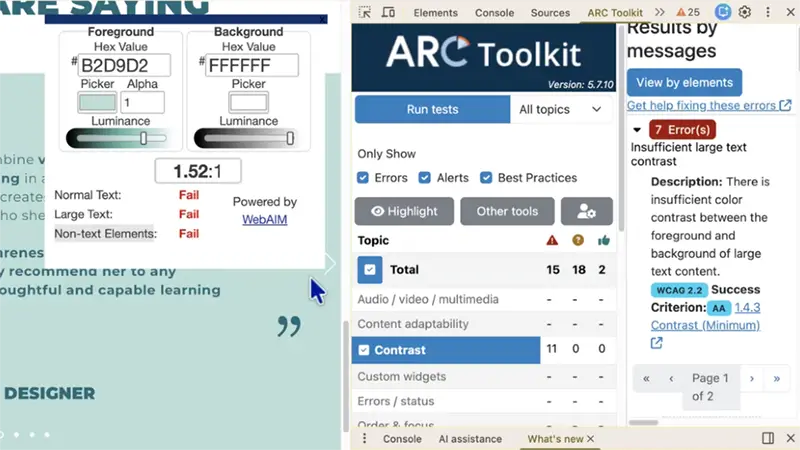Click the carousel next arrow on the webpage
The width and height of the screenshot is (800, 450).
click(x=332, y=263)
